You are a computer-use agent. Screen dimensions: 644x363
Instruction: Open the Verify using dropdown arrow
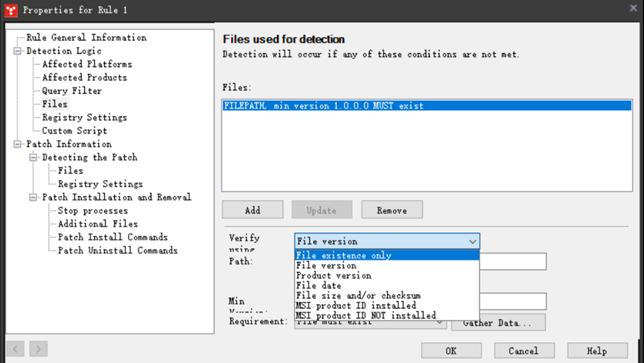[472, 242]
